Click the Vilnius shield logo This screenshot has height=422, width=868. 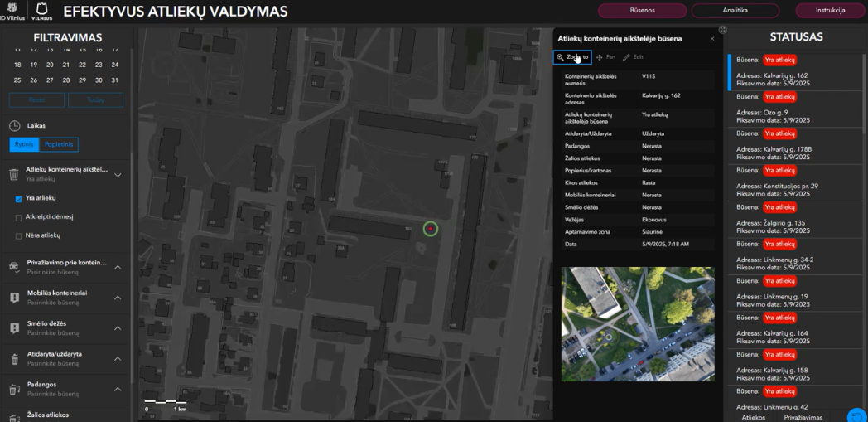pos(42,11)
